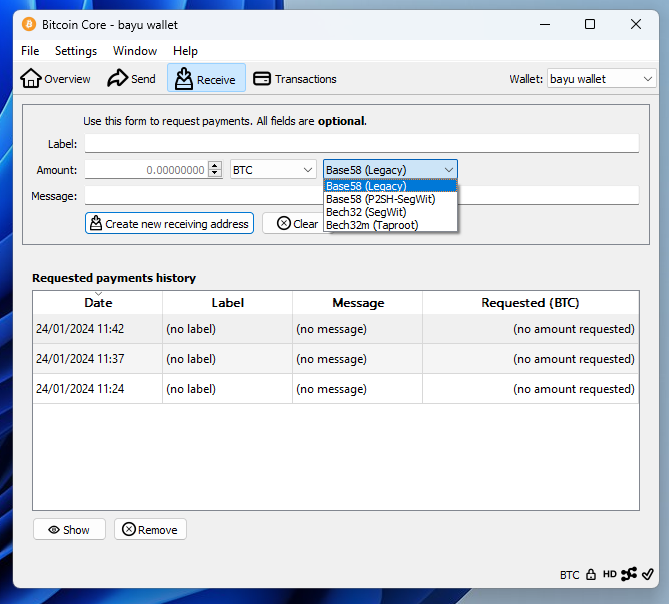Sort by the Date column header

(98, 302)
